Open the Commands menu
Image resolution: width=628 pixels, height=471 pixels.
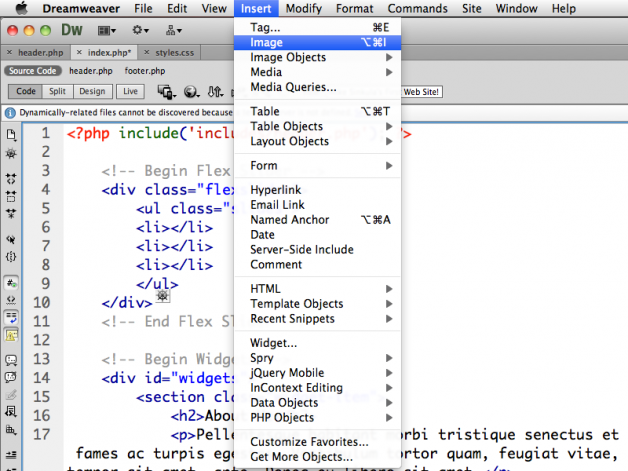click(x=417, y=8)
